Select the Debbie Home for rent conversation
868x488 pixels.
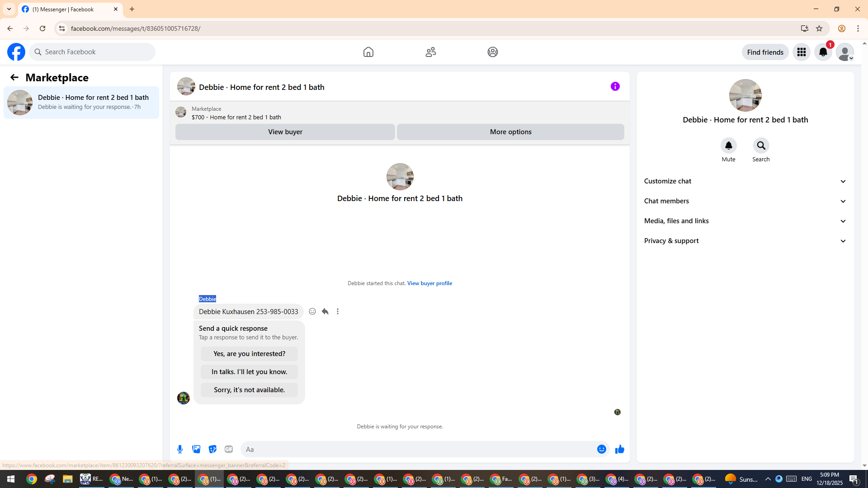[81, 103]
